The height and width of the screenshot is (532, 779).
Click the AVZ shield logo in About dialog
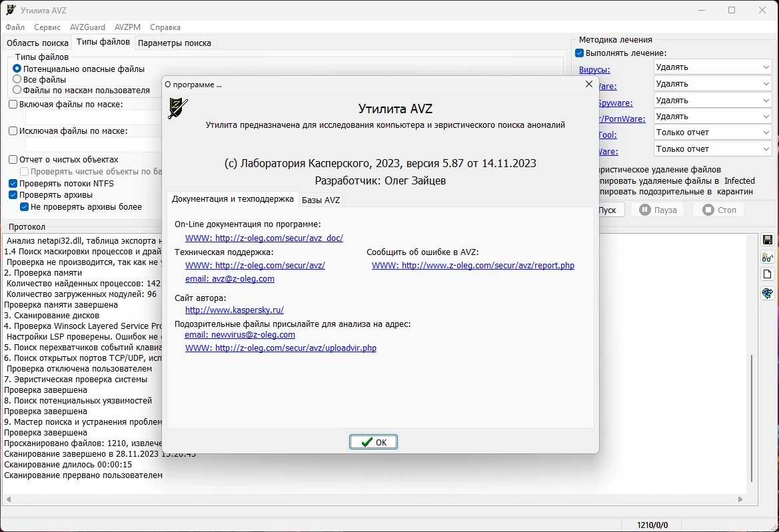point(178,108)
